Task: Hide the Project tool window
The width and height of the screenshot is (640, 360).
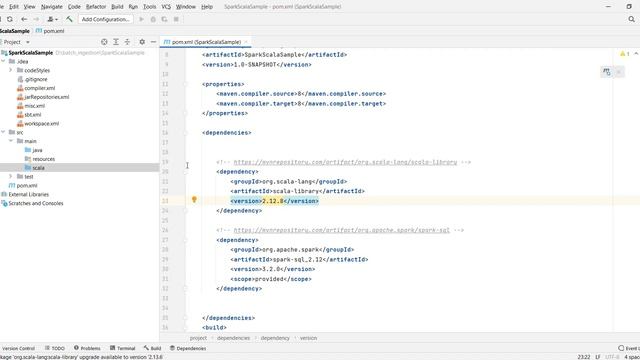Action: point(153,42)
